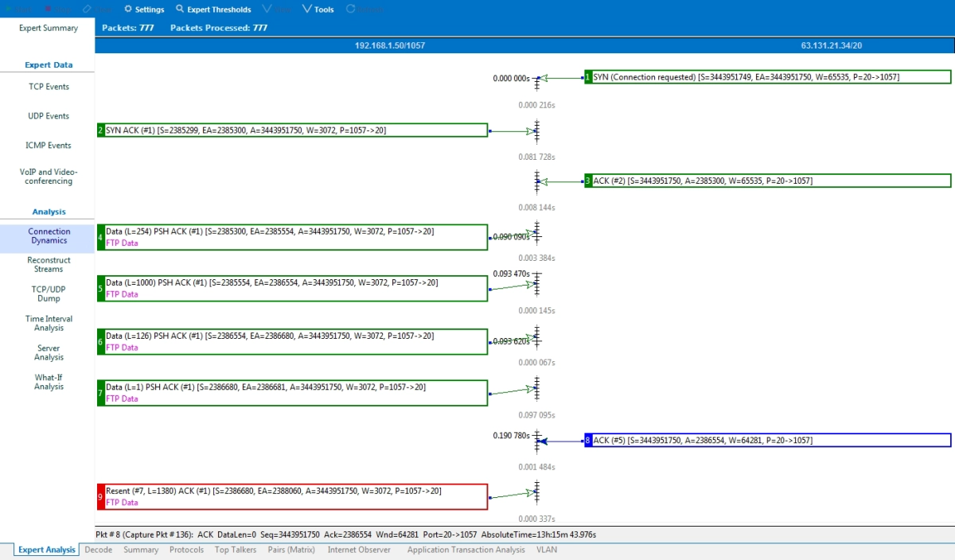The width and height of the screenshot is (955, 560).
Task: Select packet 8 ACK (#5)
Action: point(767,440)
